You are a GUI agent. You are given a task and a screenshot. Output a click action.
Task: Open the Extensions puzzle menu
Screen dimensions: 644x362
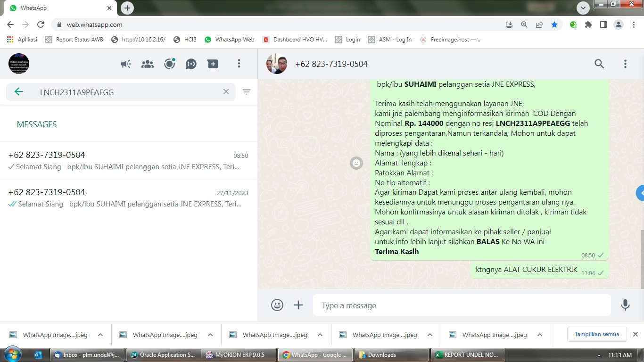coord(588,25)
